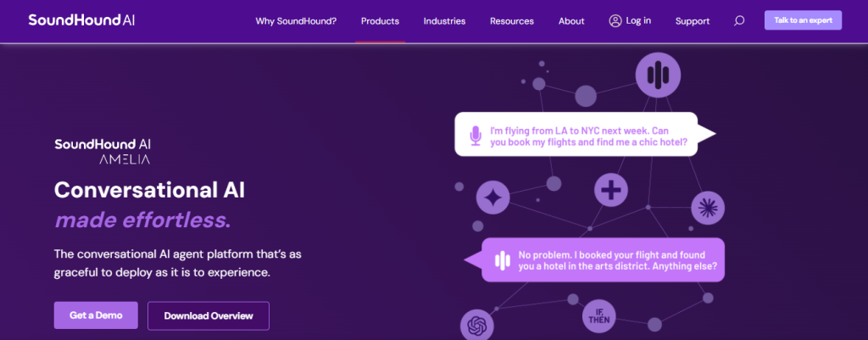
Task: Click the waveform icon in the purple reply bubble
Action: click(x=501, y=260)
